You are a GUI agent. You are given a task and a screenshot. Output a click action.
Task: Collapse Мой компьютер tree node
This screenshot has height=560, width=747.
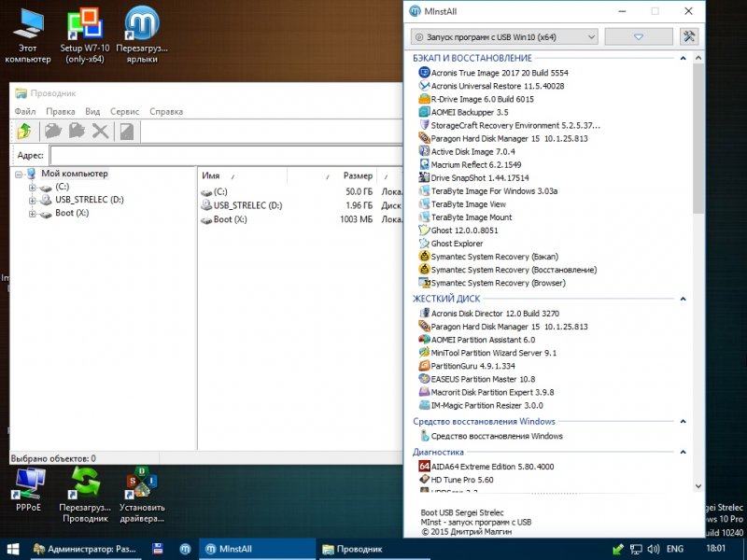tap(18, 175)
